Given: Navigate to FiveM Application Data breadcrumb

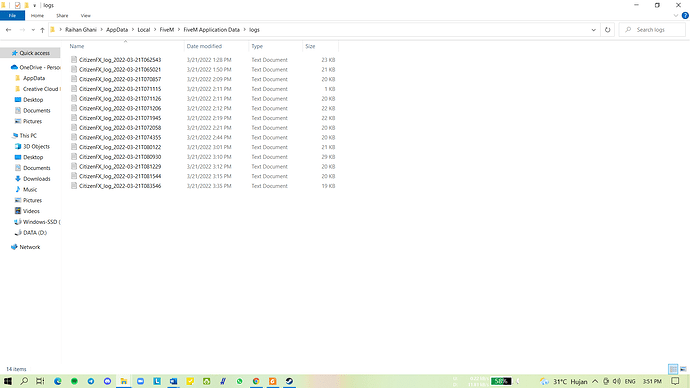Looking at the screenshot, I should coord(212,30).
